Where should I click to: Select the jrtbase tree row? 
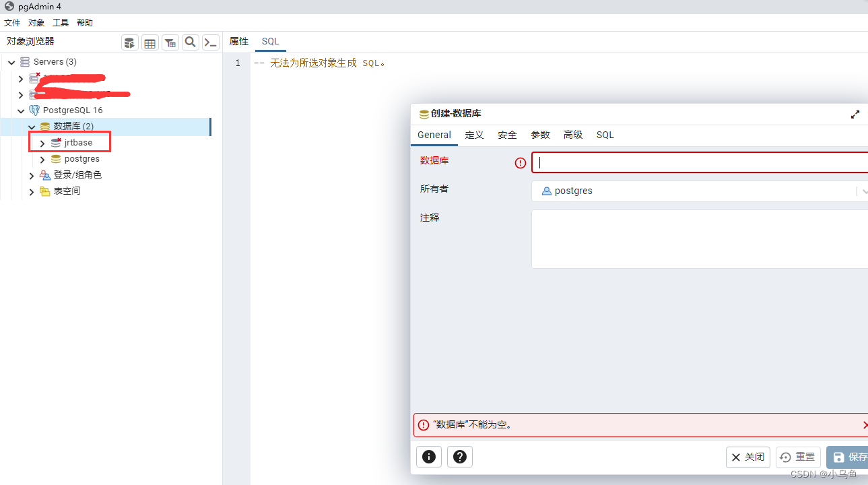tap(106, 143)
